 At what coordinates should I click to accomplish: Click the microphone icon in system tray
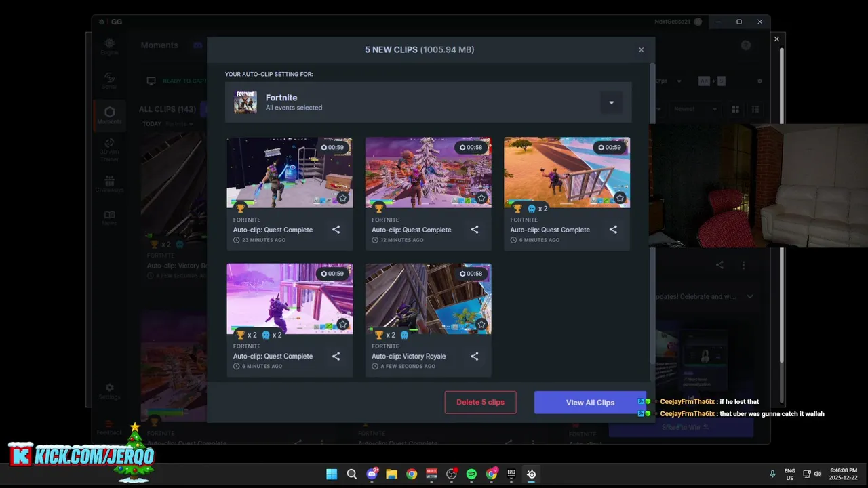[772, 474]
